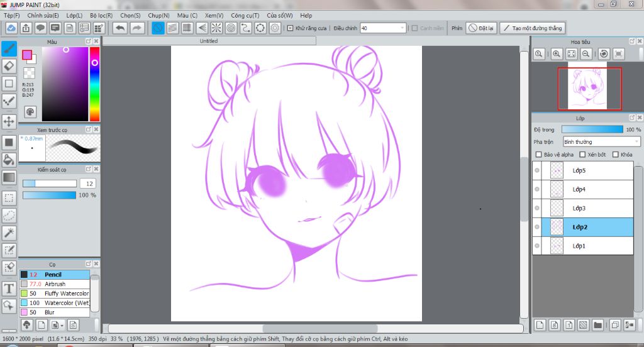The image size is (644, 347).
Task: Click Tạo một đường thẳng button
Action: [x=533, y=28]
